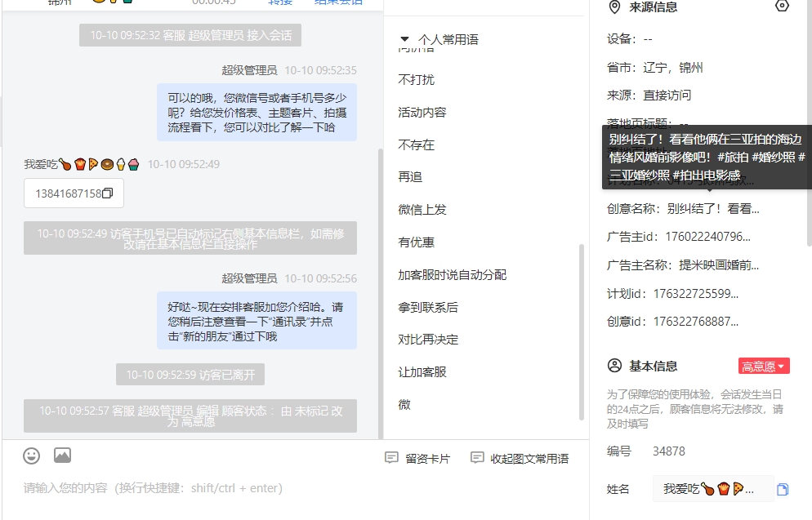The image size is (812, 520).
Task: Click the 收起图文常用语 icon
Action: click(477, 458)
